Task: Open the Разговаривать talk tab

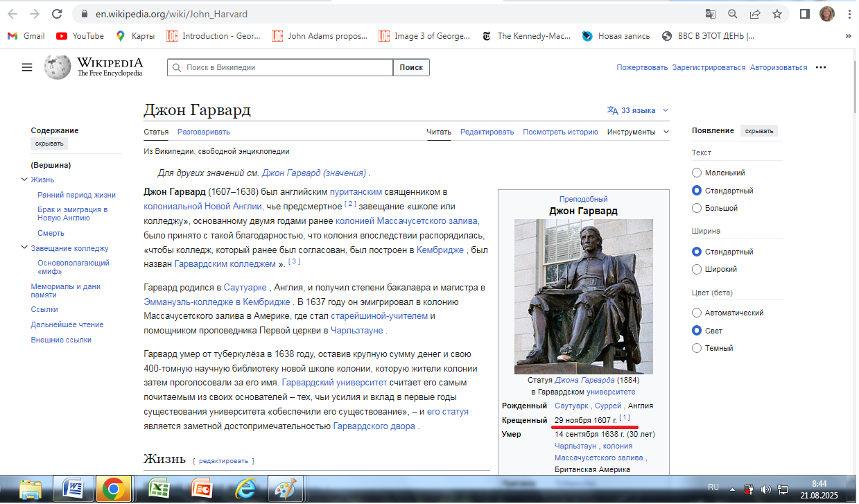Action: point(204,132)
